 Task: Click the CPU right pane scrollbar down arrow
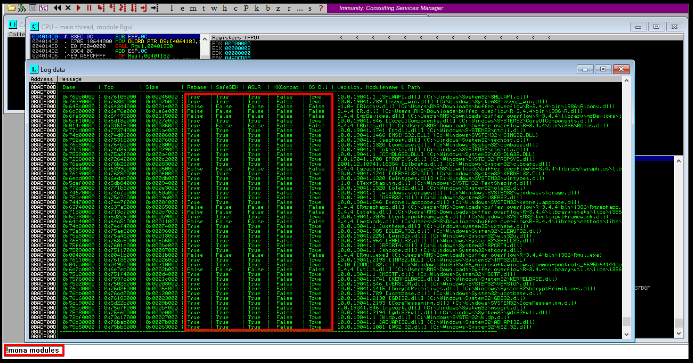pyautogui.click(x=679, y=334)
